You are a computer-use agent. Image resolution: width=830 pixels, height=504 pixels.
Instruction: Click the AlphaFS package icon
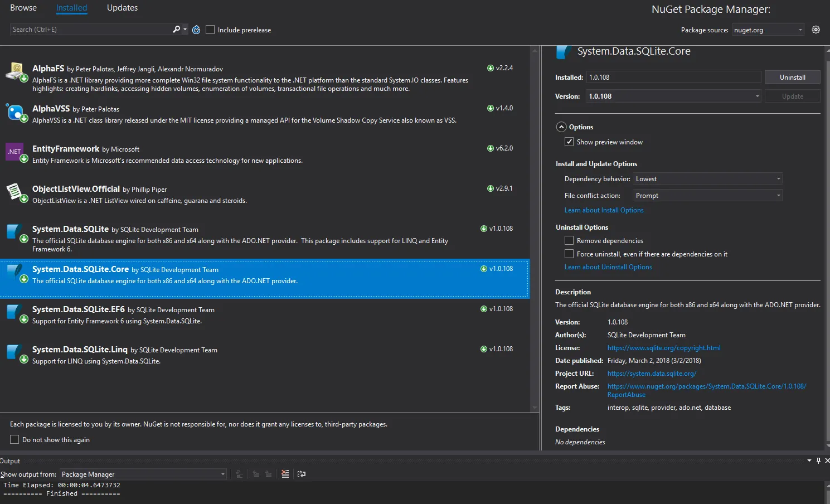16,72
